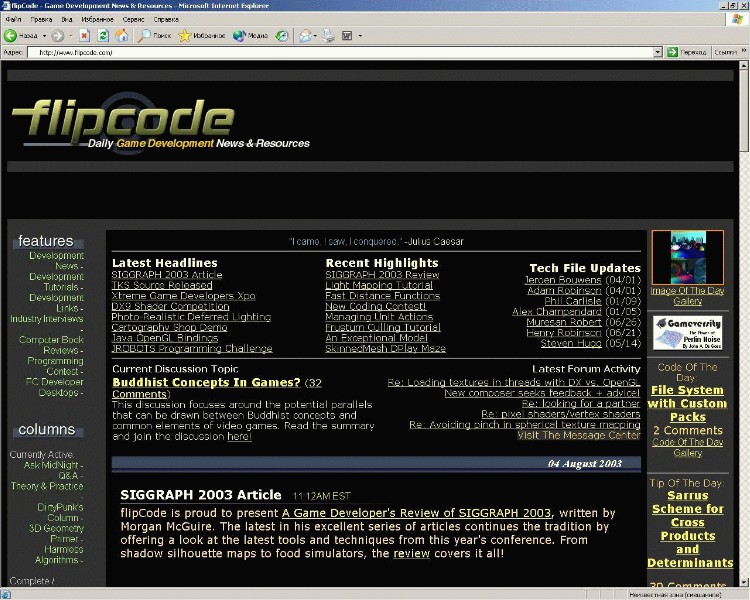Open Xtreme Game Developers Xpo link

pos(183,296)
